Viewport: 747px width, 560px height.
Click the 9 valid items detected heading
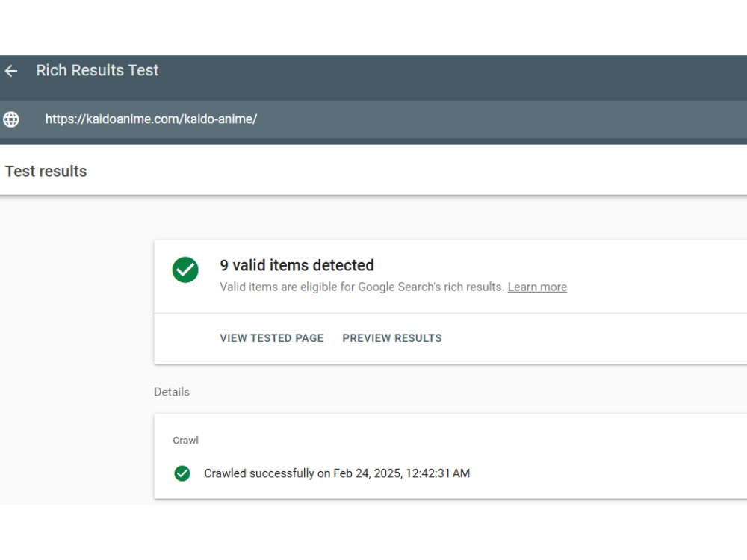tap(297, 265)
